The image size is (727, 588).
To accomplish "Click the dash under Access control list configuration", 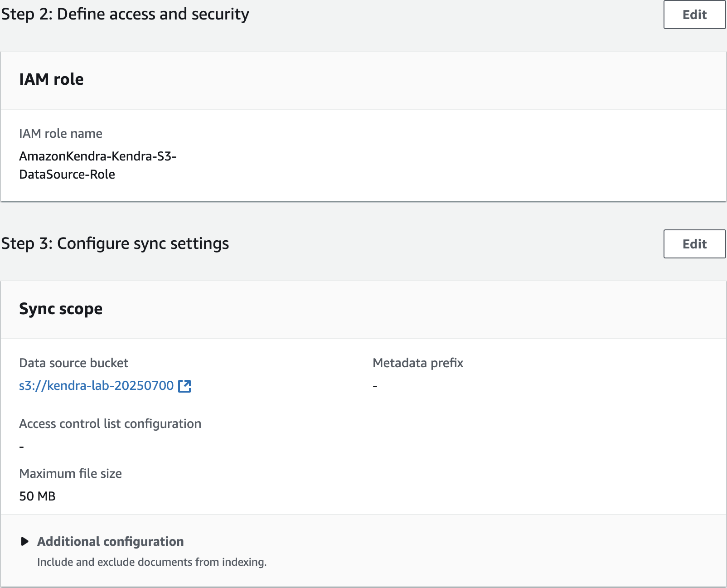I will click(x=21, y=447).
